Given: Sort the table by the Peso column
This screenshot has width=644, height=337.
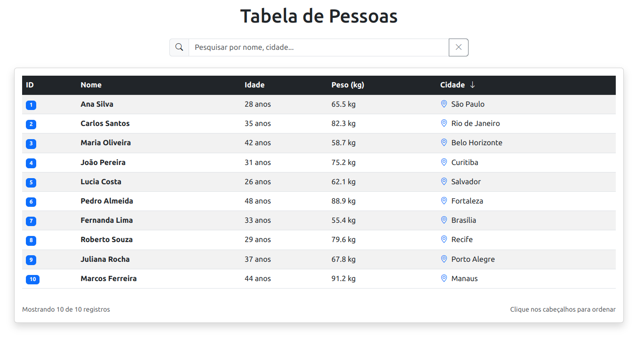Looking at the screenshot, I should coord(348,85).
